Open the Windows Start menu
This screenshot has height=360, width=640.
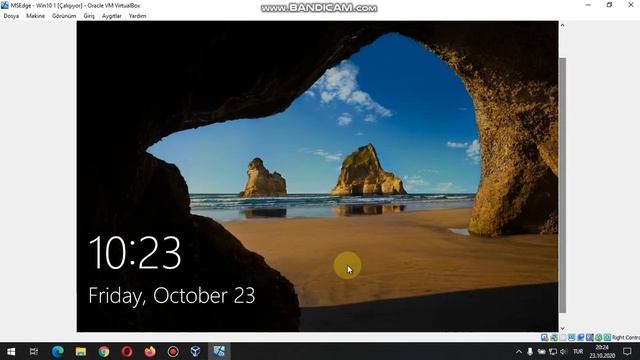[11, 351]
